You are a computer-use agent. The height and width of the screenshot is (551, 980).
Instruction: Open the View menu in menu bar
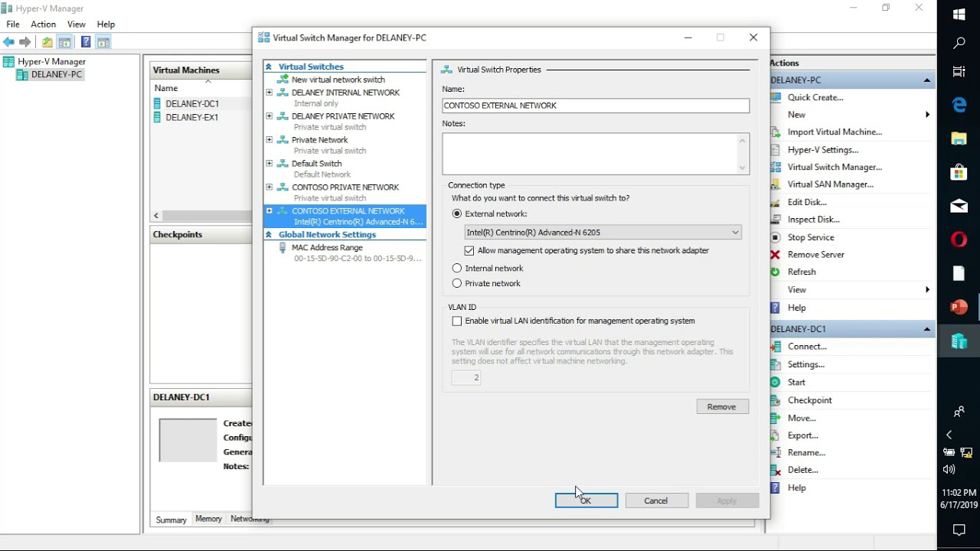click(x=76, y=24)
